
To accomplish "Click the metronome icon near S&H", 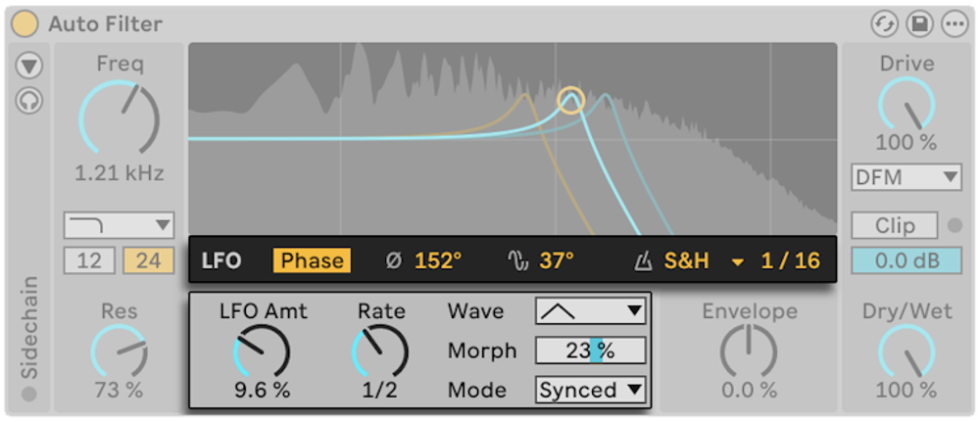I will [x=643, y=261].
